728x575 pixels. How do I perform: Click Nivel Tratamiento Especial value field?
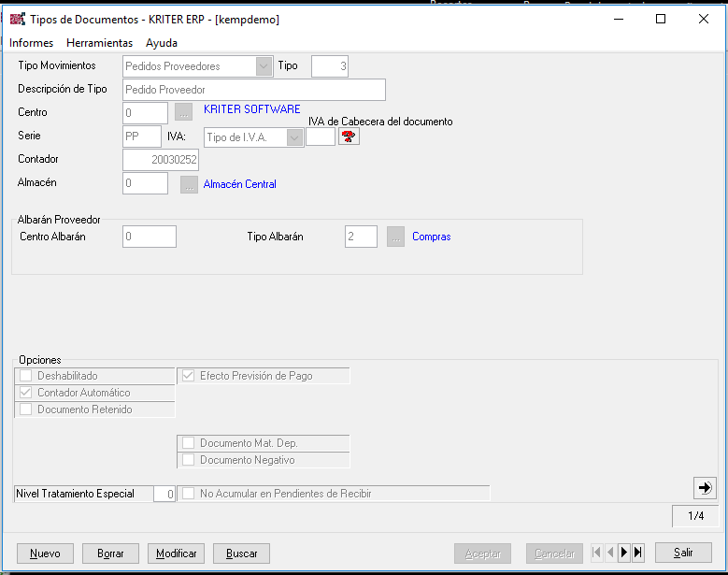click(164, 494)
